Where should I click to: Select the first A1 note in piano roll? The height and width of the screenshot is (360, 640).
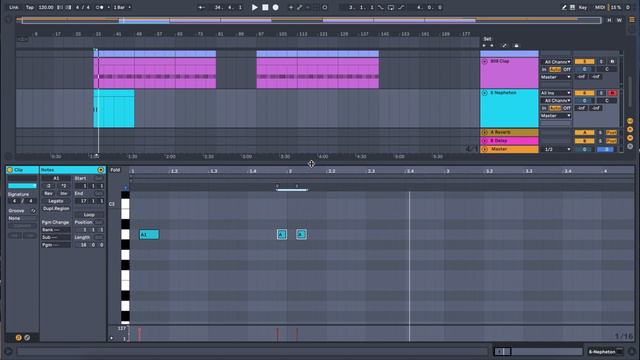point(149,235)
